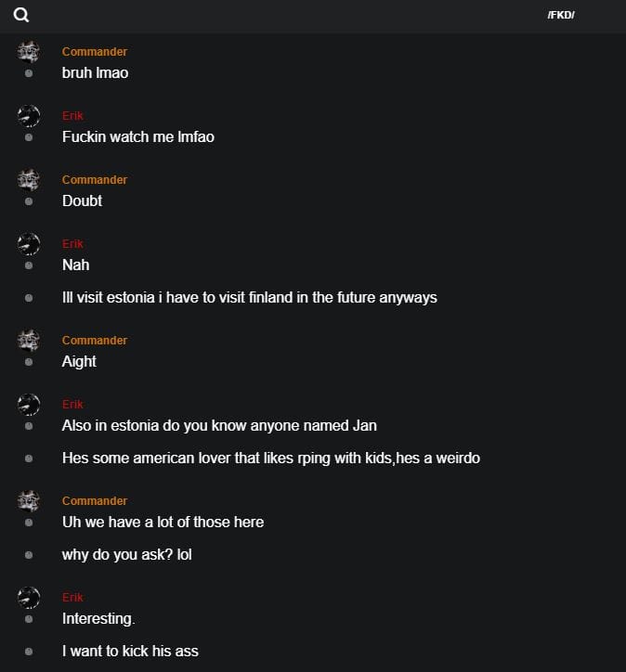The width and height of the screenshot is (626, 672).
Task: Click the dot beside "Hes some american lover" message
Action: (29, 459)
